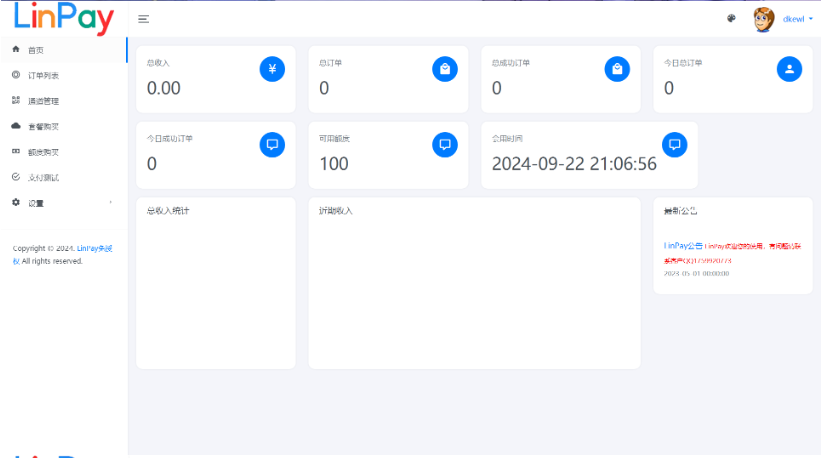The height and width of the screenshot is (458, 822).
Task: Click the LinPay logo
Action: pos(64,17)
